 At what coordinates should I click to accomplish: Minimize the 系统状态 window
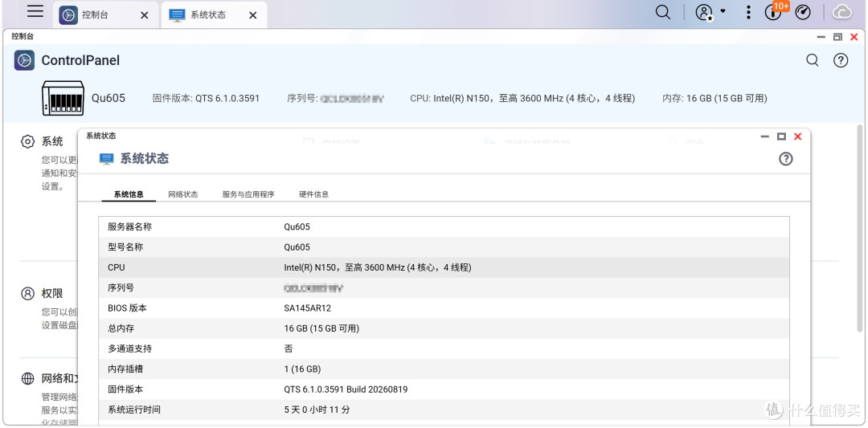765,137
